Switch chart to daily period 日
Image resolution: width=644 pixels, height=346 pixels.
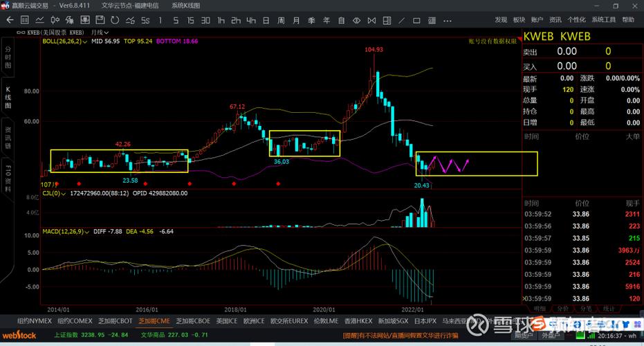(x=266, y=20)
